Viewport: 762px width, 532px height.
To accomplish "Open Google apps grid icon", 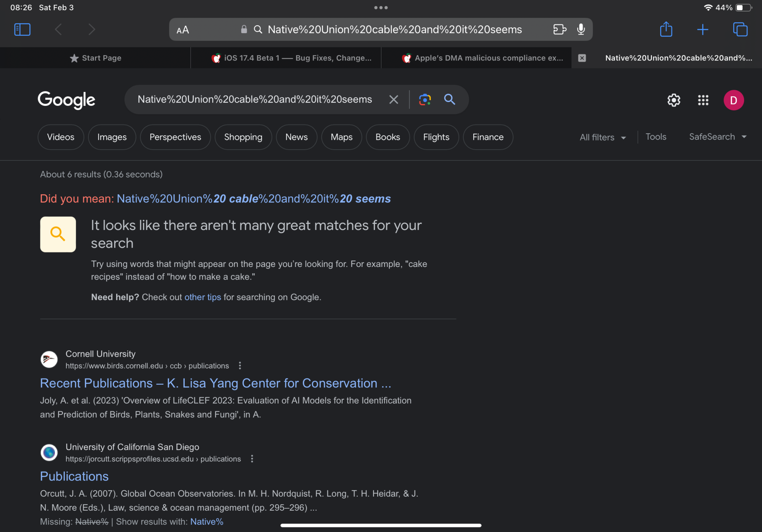I will coord(703,100).
